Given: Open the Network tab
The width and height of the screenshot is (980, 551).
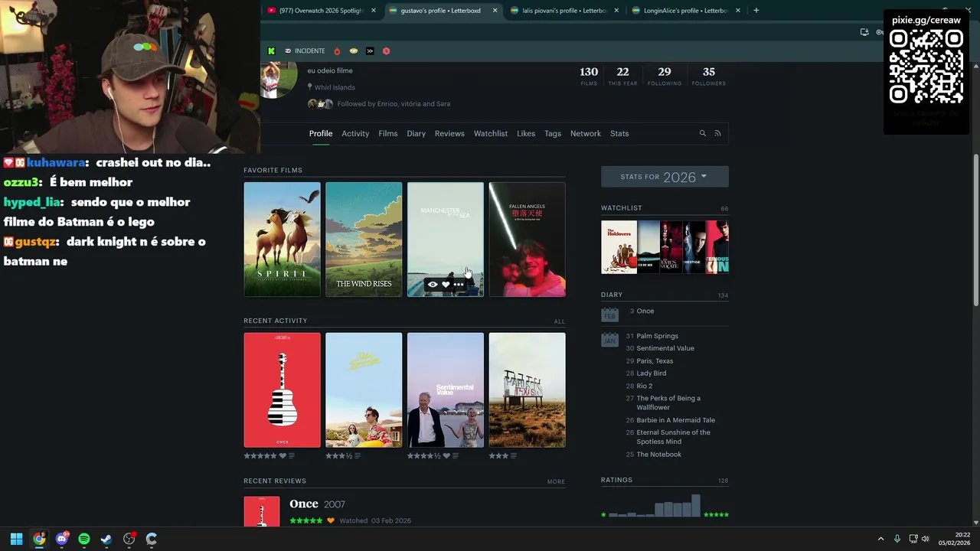Looking at the screenshot, I should tap(586, 133).
